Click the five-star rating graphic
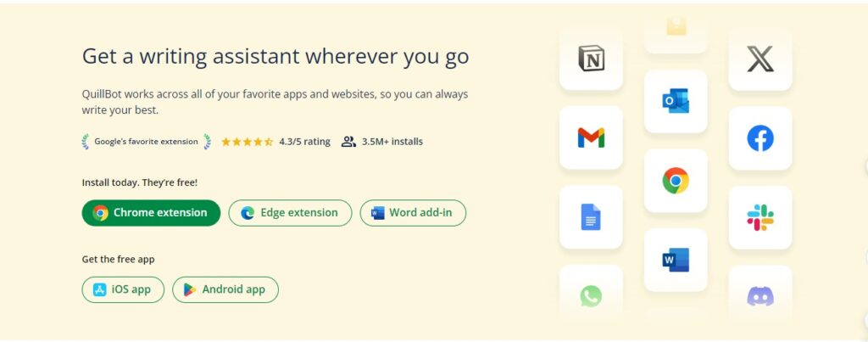Viewport: 868px width, 342px height. click(x=247, y=142)
